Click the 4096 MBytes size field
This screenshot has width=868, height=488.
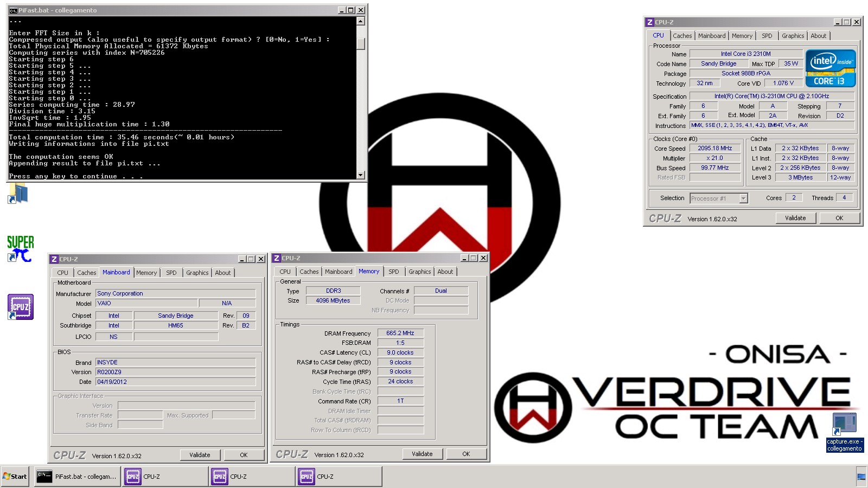tap(333, 300)
